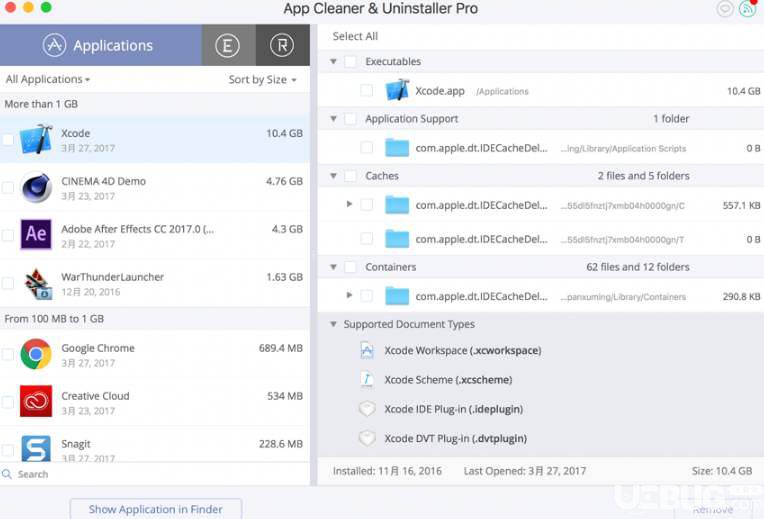Switch to the Applications tab

[x=100, y=45]
